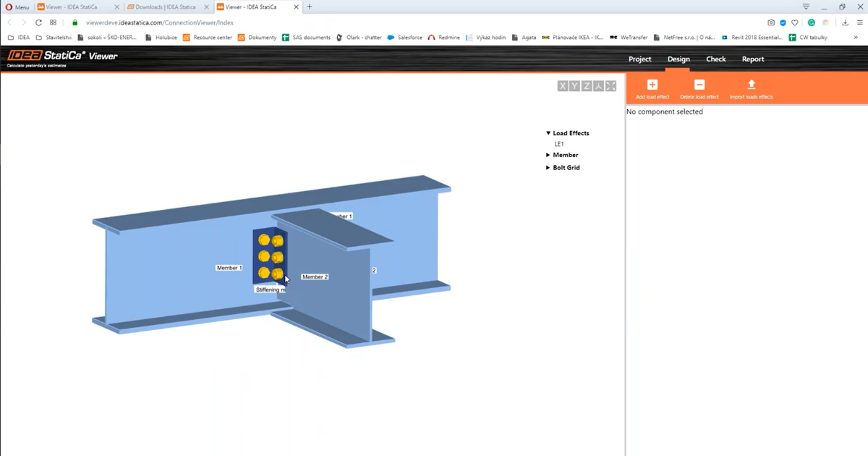
Task: Click the Stiffening member label
Action: pos(271,290)
